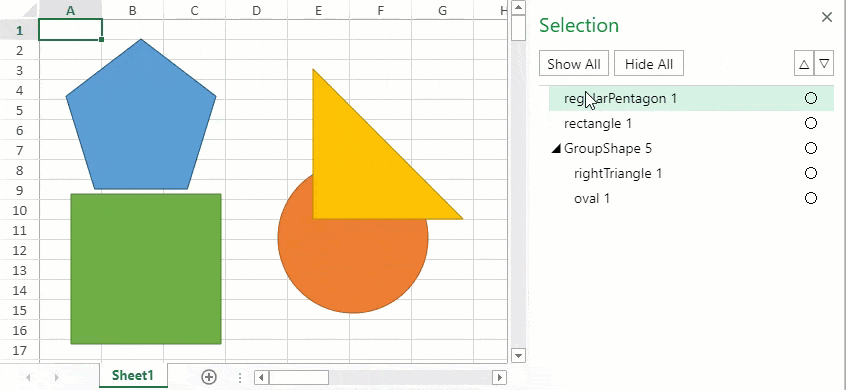This screenshot has width=846, height=390.
Task: Select column F header
Action: tap(380, 10)
